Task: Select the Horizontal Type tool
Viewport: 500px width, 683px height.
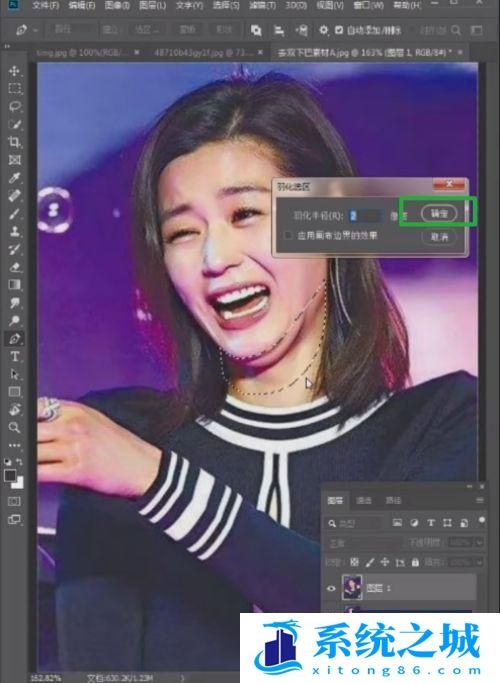Action: pos(14,356)
